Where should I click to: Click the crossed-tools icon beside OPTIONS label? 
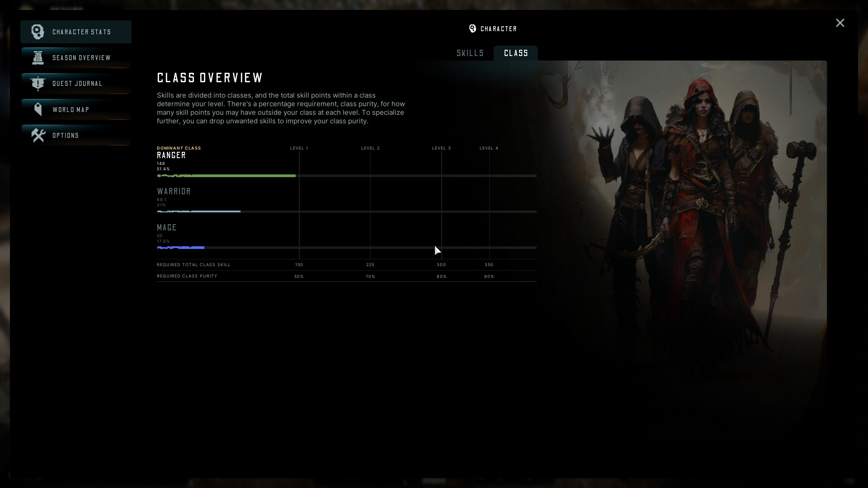point(38,135)
